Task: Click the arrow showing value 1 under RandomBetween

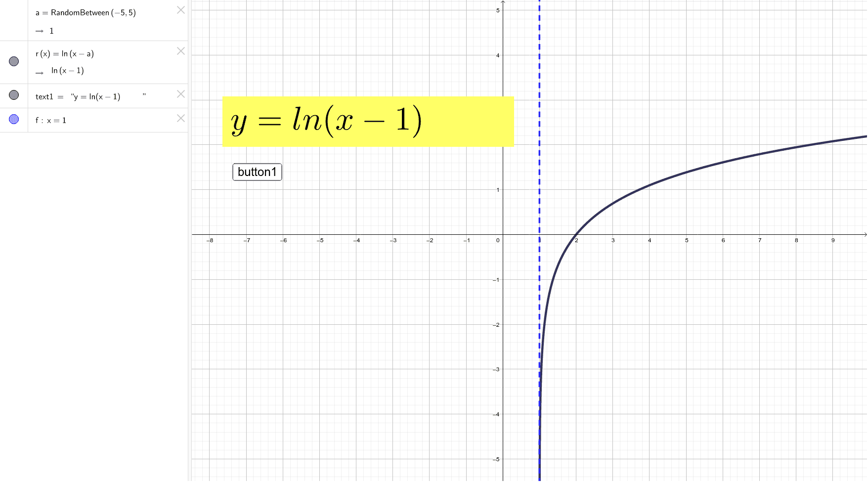Action: point(41,31)
